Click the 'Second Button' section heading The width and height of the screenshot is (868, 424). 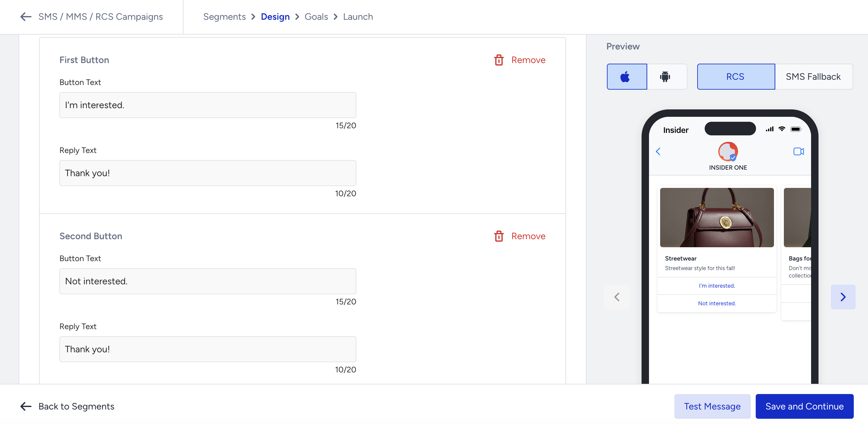[x=91, y=236]
